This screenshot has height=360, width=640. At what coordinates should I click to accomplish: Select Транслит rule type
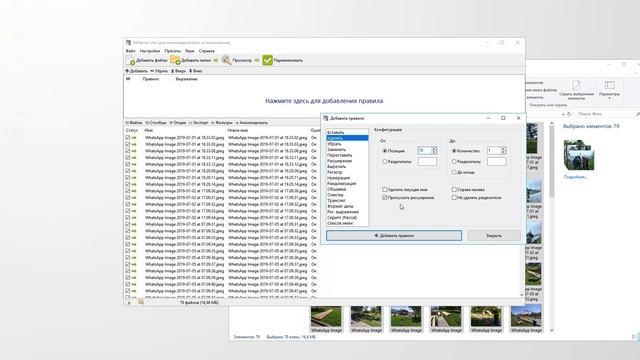[347, 201]
